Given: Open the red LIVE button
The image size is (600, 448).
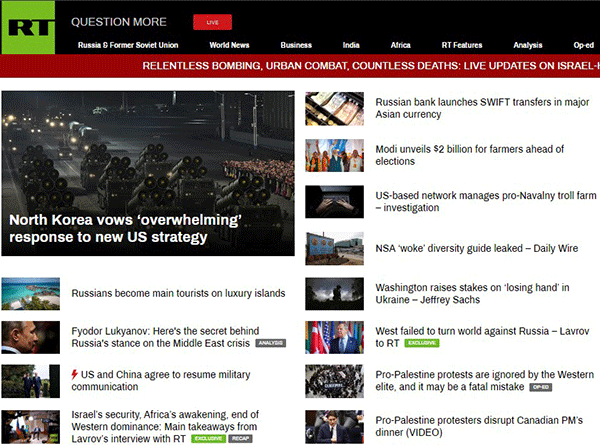Looking at the screenshot, I should (212, 22).
